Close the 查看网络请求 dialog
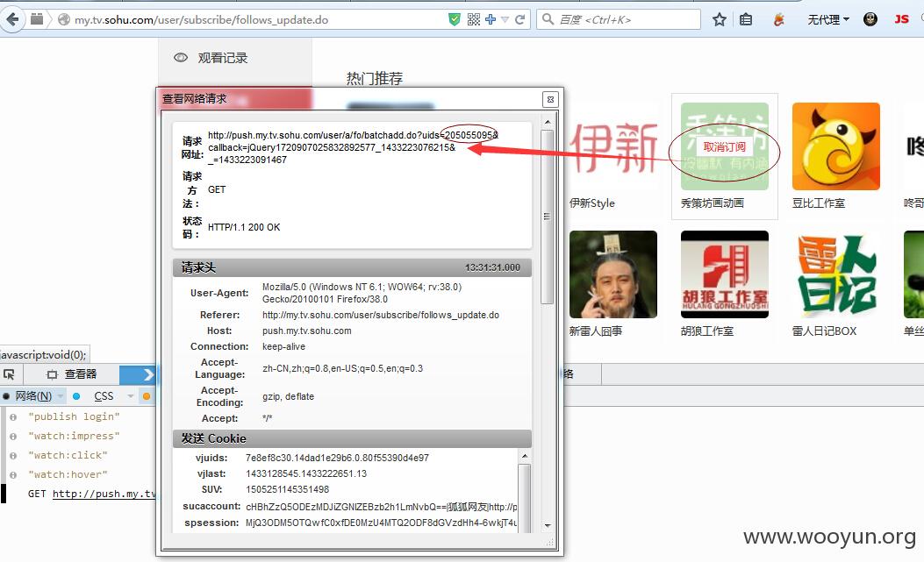924x562 pixels. pyautogui.click(x=550, y=100)
